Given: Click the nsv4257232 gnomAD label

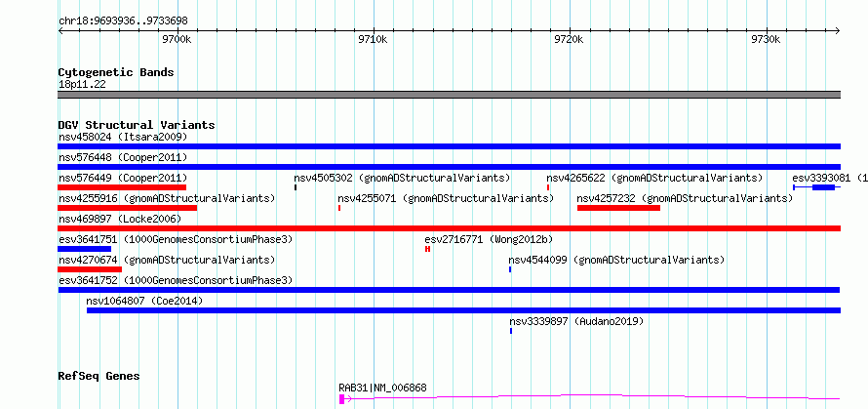Looking at the screenshot, I should click(x=685, y=198).
